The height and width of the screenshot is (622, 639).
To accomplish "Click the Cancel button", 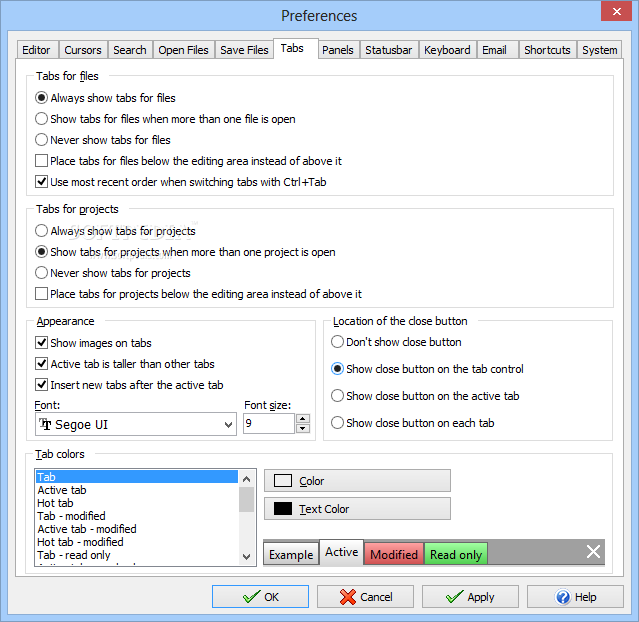I will 365,597.
